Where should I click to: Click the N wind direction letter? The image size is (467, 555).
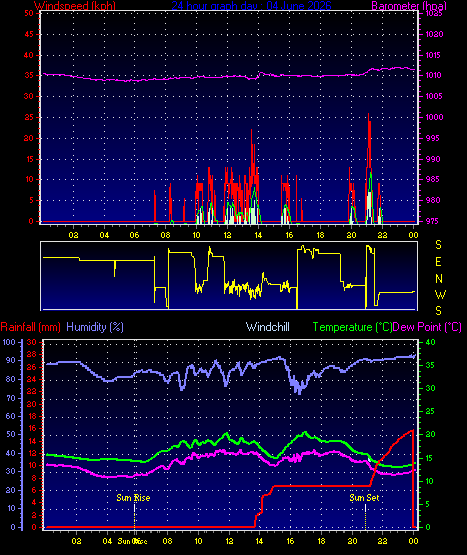[x=439, y=279]
